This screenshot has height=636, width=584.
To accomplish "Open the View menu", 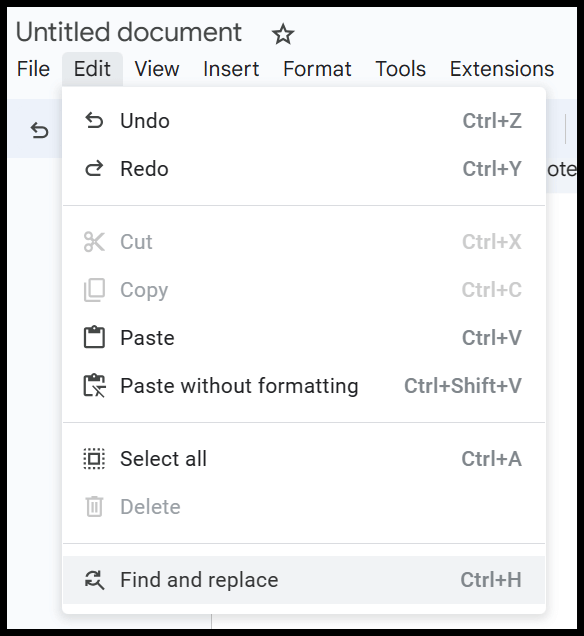I will [157, 69].
